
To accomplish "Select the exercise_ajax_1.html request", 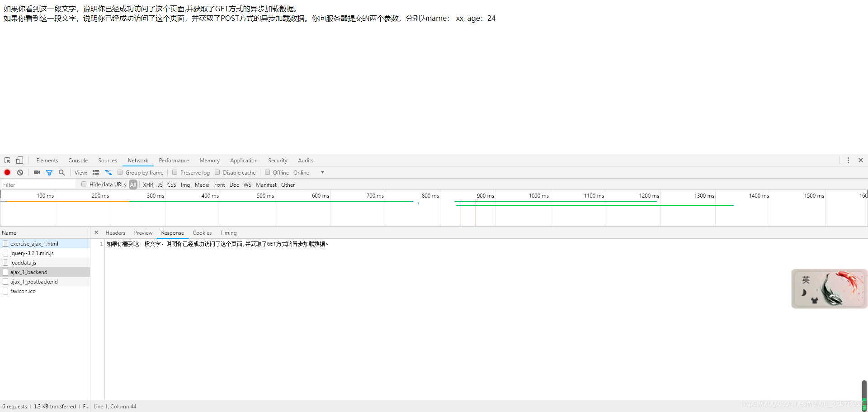I will click(45, 243).
